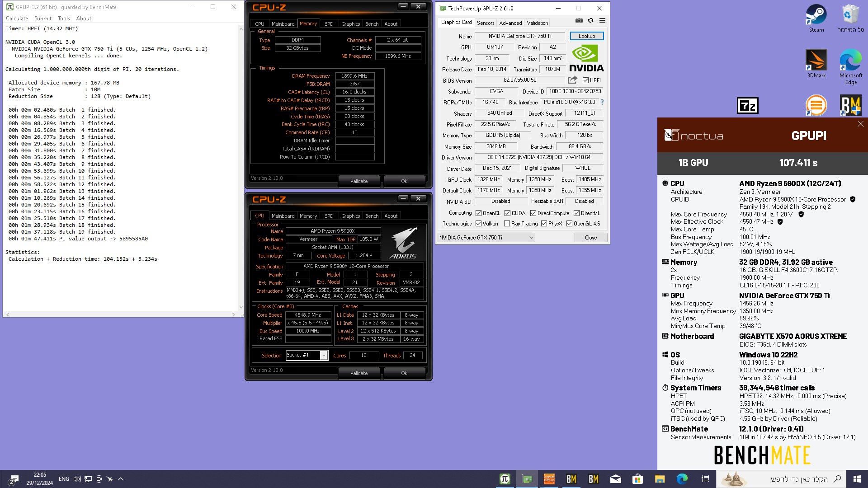Click the GPU-Z BIOS Version field
This screenshot has width=868, height=488.
tap(519, 80)
